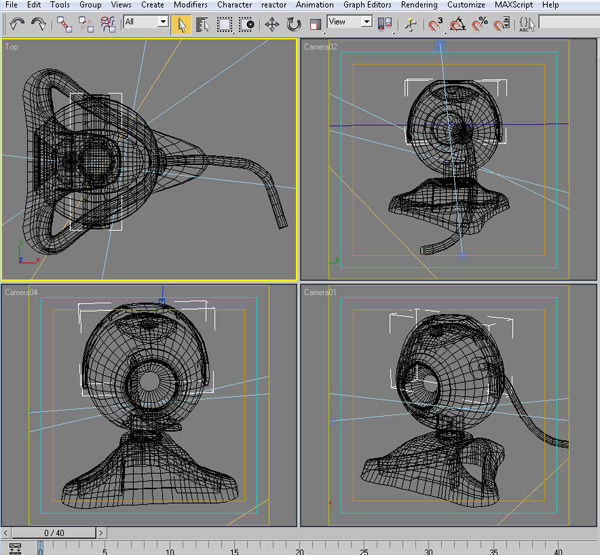Click the time slider left arrow
Image resolution: width=600 pixels, height=555 pixels.
pyautogui.click(x=5, y=533)
